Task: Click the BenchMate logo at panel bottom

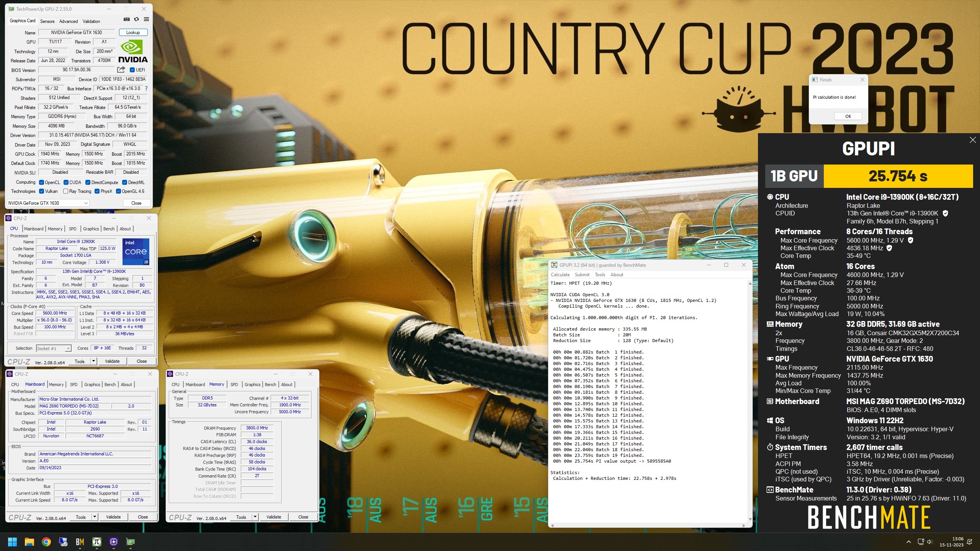Action: coord(869,517)
